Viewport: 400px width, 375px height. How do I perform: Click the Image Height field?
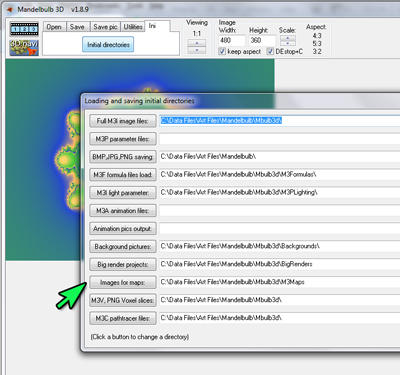262,40
